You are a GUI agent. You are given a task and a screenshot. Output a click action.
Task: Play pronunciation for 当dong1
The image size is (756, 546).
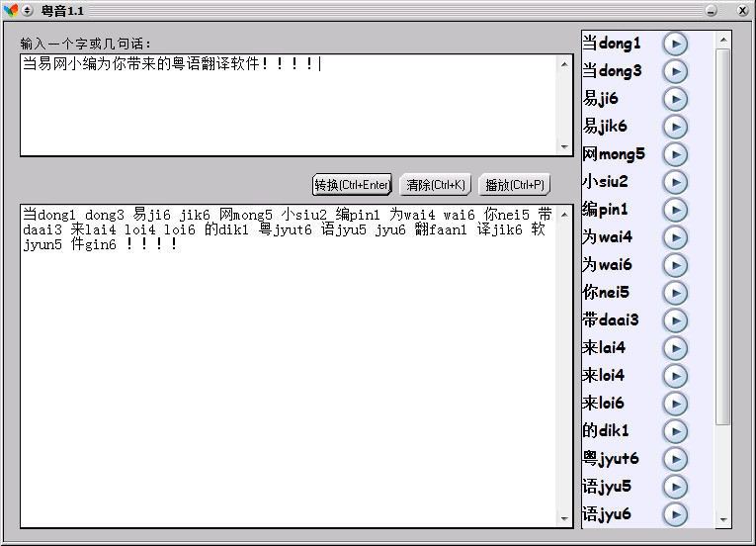coord(674,44)
